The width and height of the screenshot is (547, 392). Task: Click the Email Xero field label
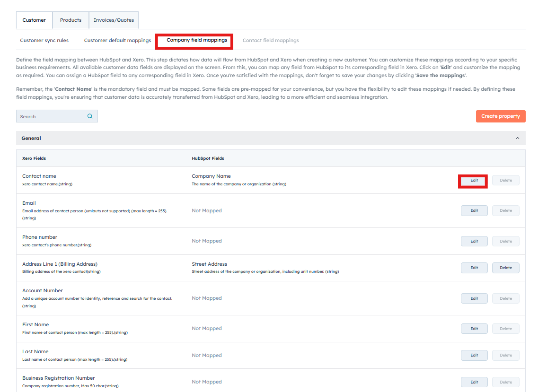click(29, 203)
